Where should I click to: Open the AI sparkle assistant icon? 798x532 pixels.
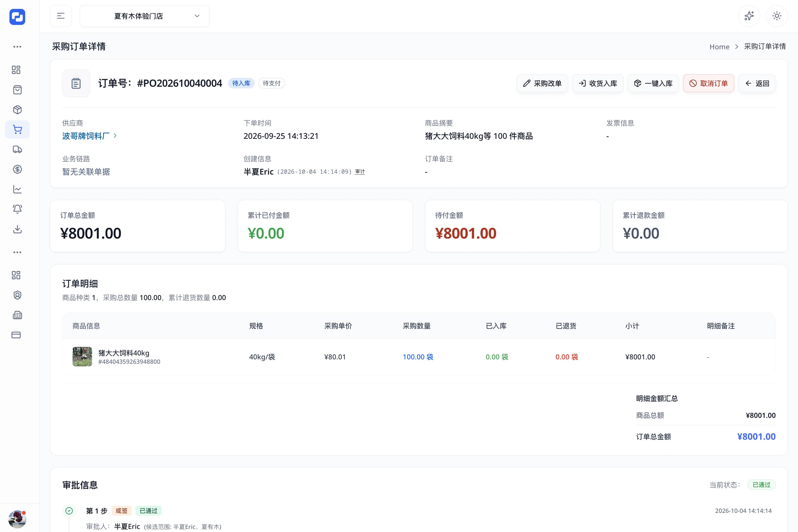[749, 16]
